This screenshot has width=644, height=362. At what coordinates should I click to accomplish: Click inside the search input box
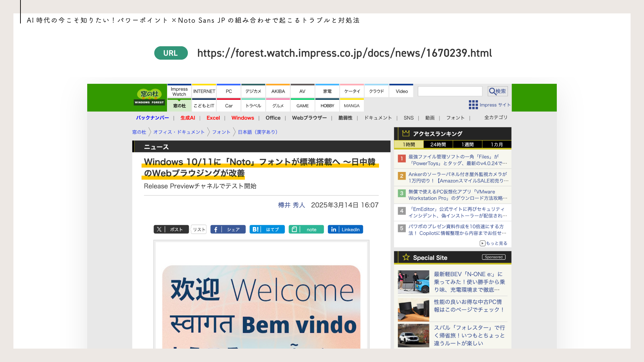[450, 91]
